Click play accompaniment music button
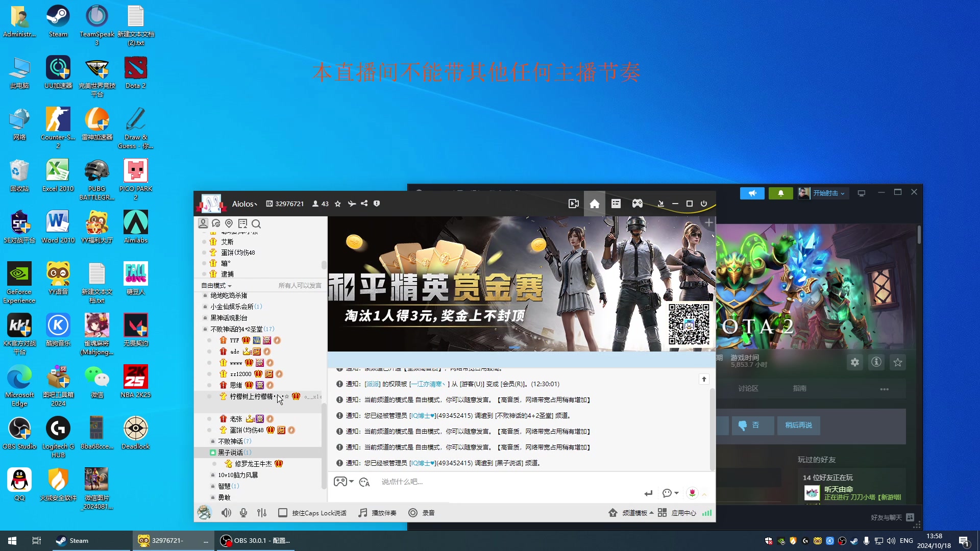This screenshot has height=551, width=980. (x=378, y=513)
